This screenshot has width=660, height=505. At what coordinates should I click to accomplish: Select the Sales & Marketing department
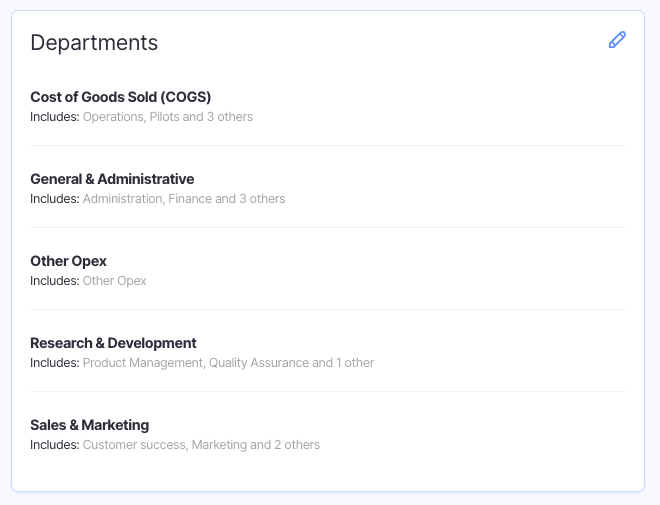(89, 425)
